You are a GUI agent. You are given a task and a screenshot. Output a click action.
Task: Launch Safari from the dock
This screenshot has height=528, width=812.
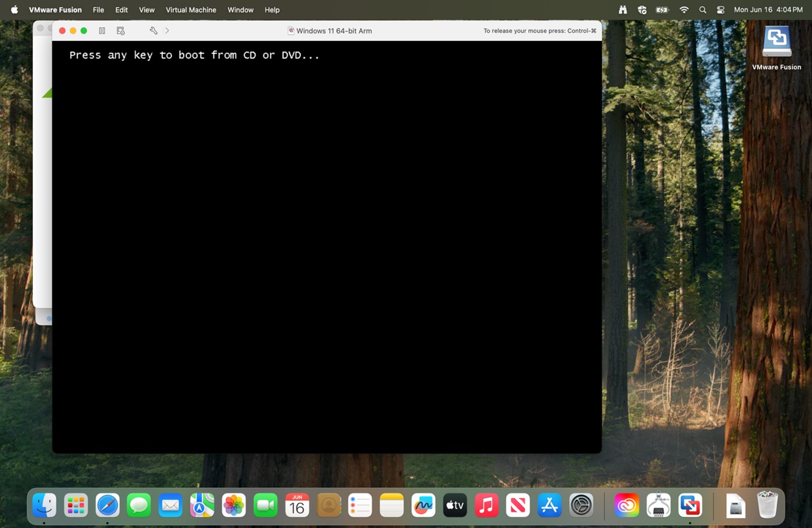107,505
